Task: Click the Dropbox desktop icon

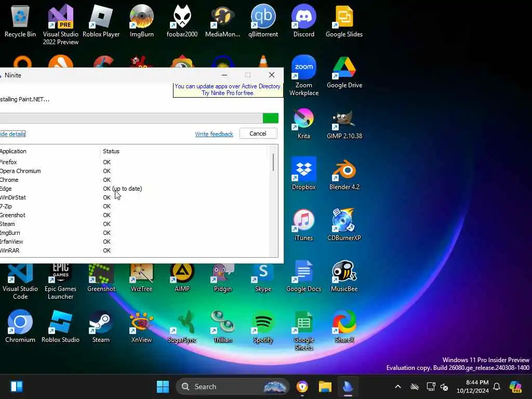Action: click(x=303, y=174)
